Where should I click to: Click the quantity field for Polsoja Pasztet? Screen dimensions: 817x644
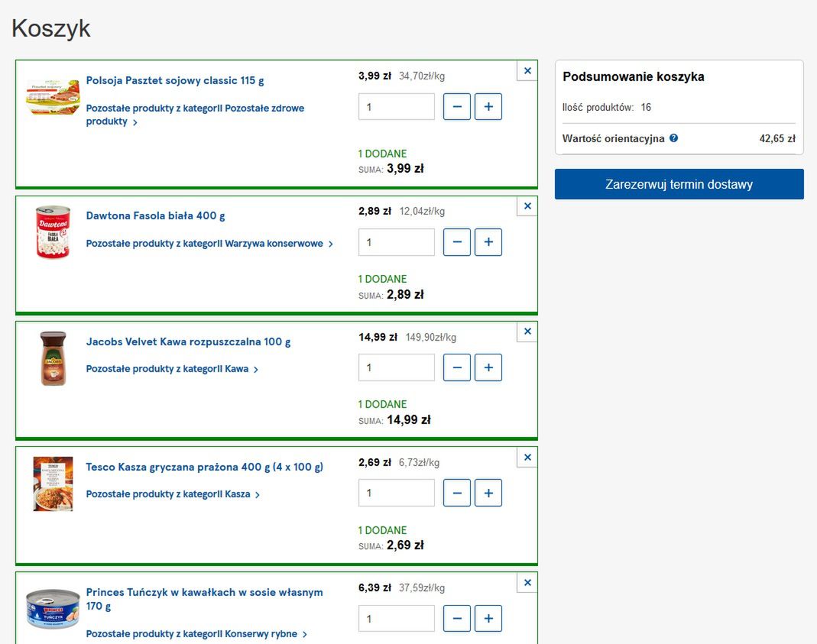click(x=397, y=107)
